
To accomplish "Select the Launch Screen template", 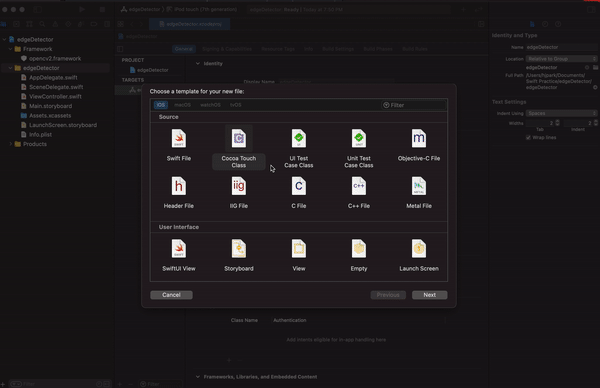I will coord(419,256).
